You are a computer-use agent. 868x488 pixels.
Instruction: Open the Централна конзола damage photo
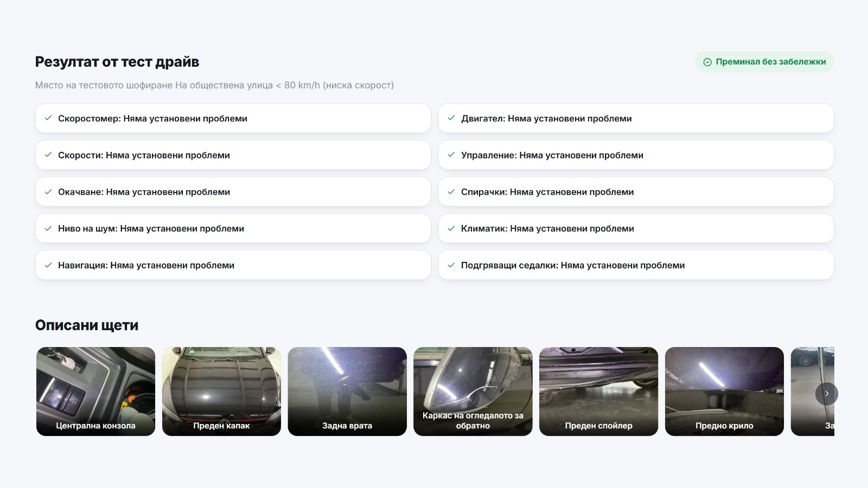point(95,391)
